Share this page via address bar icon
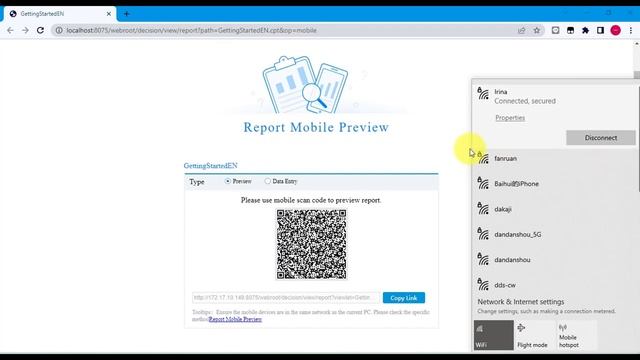The width and height of the screenshot is (640, 360). click(x=522, y=30)
